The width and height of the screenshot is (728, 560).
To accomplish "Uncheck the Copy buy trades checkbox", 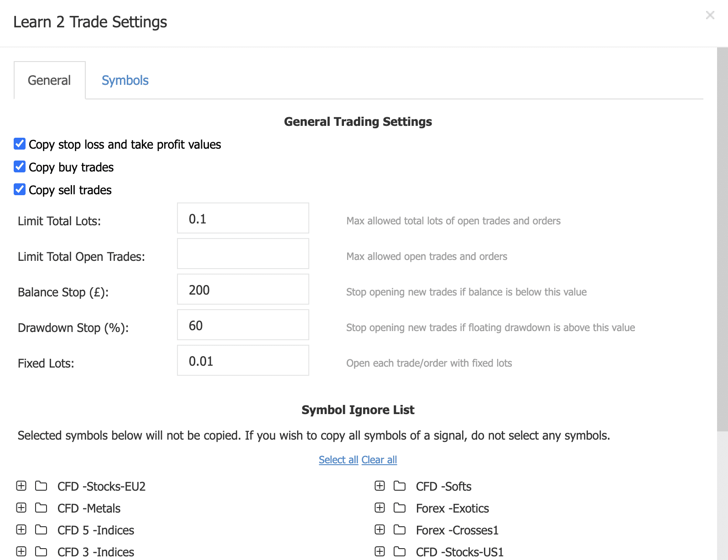I will [x=20, y=167].
